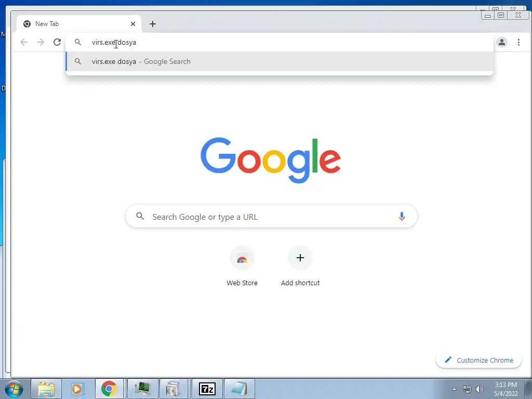Open the monitor-icon app on taskbar

142,389
